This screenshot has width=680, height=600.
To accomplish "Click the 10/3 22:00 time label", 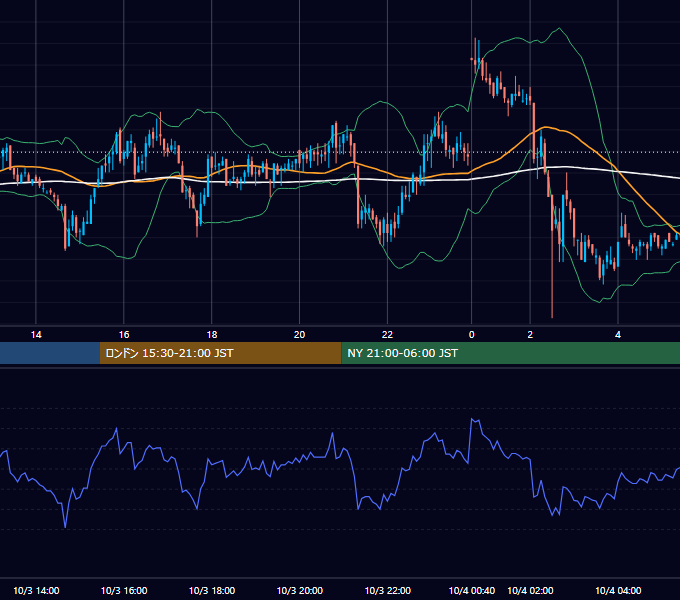I will click(388, 590).
